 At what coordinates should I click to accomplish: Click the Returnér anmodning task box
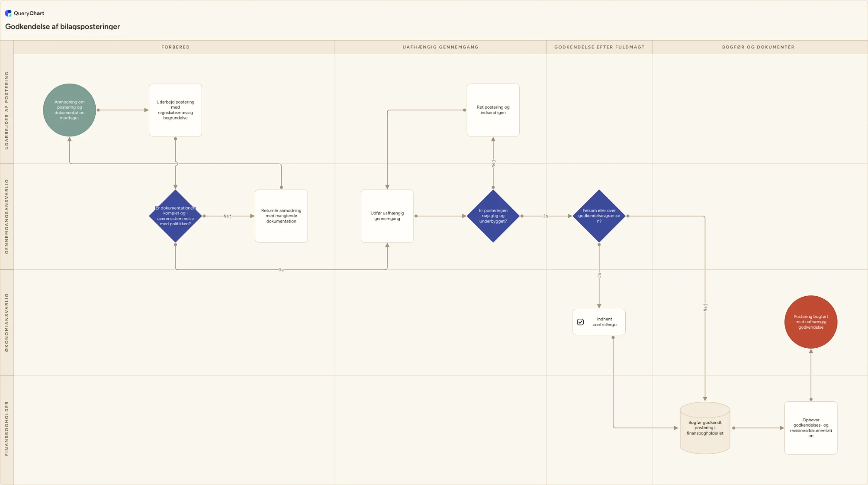(x=281, y=216)
